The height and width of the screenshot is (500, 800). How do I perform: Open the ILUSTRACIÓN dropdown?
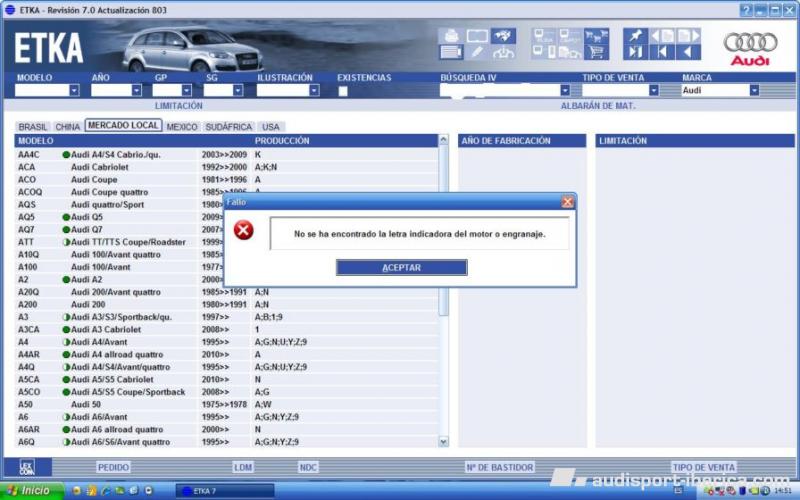(314, 90)
